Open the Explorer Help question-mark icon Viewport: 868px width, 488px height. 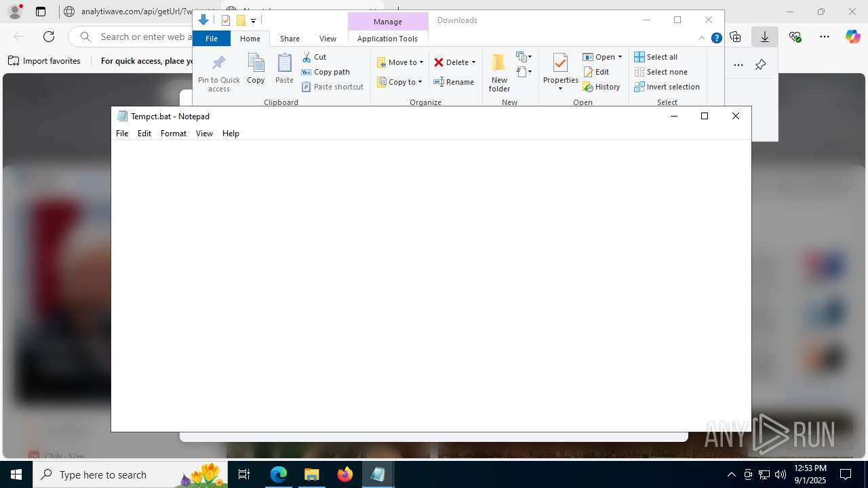[716, 39]
